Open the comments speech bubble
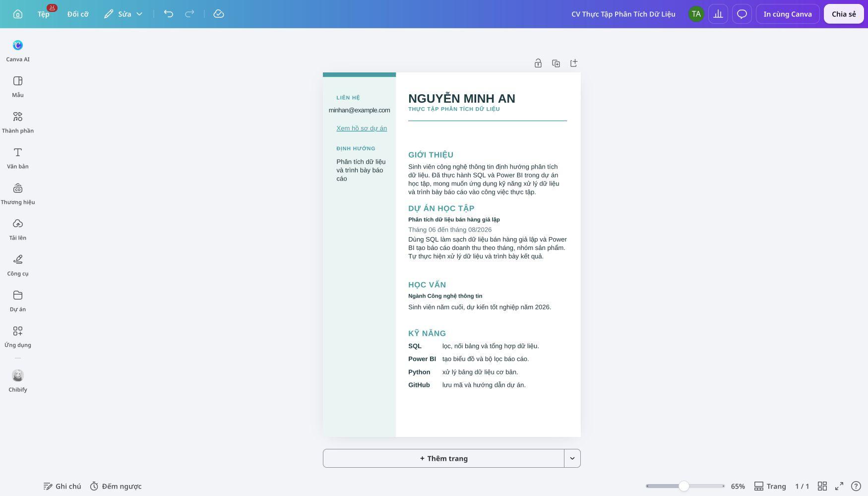Viewport: 868px width, 496px height. (x=742, y=14)
